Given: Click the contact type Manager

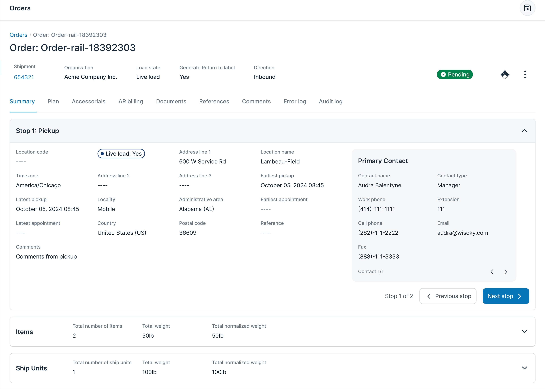Looking at the screenshot, I should click(449, 185).
